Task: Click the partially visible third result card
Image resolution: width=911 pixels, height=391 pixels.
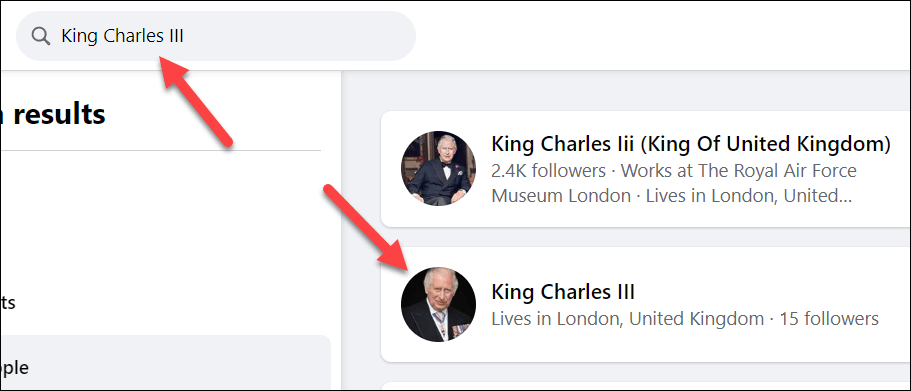Action: 645,386
